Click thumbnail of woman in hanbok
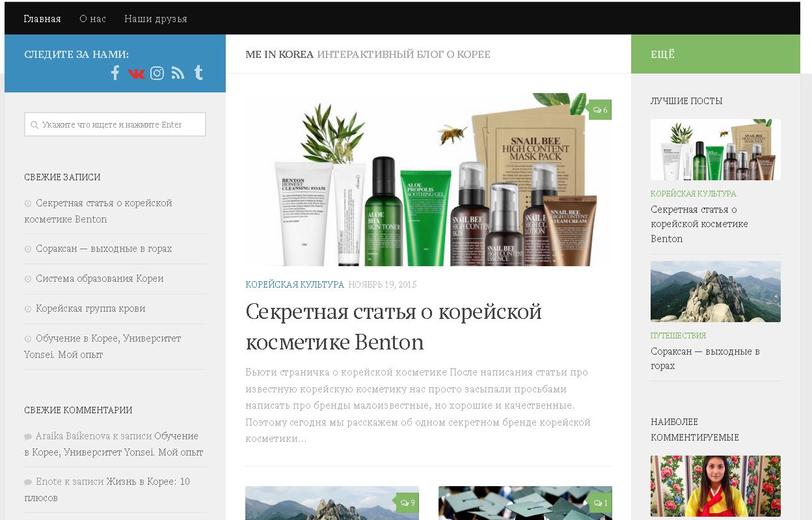The height and width of the screenshot is (520, 812). point(716,486)
